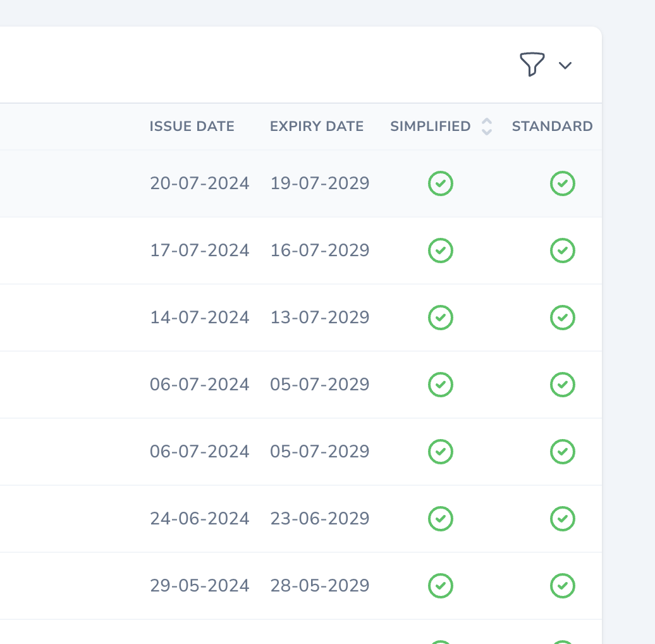Click Simplified check icon in the 14-07-2024 row
The height and width of the screenshot is (644, 655).
tap(441, 318)
